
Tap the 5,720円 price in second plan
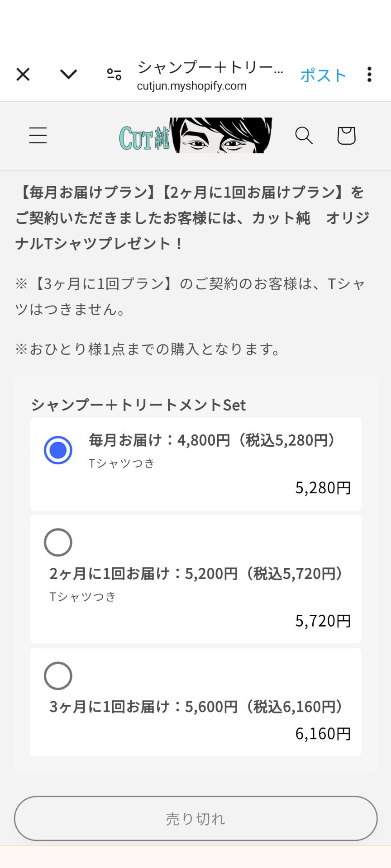point(323,621)
